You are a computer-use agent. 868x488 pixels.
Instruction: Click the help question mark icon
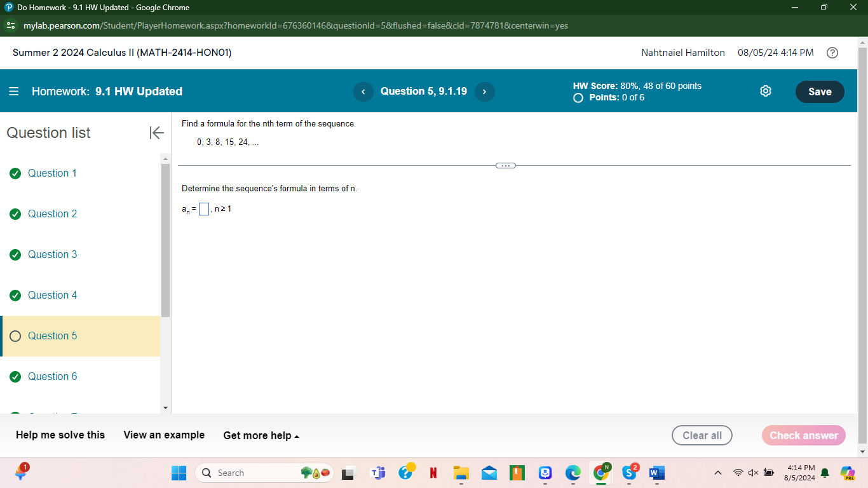tap(832, 53)
